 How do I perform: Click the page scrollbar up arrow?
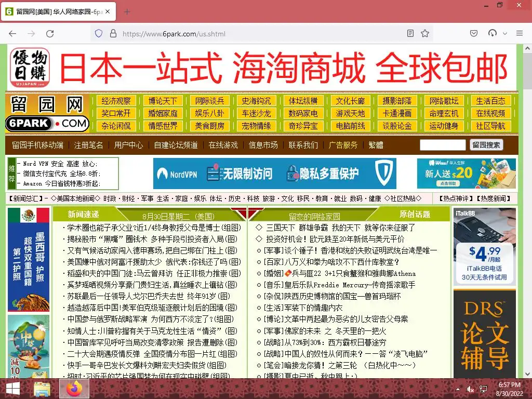pos(527,48)
